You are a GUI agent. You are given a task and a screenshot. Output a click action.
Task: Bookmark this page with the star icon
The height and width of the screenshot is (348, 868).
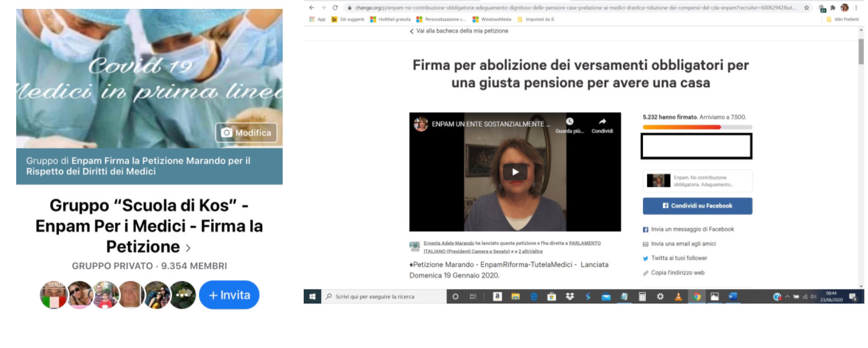click(806, 8)
